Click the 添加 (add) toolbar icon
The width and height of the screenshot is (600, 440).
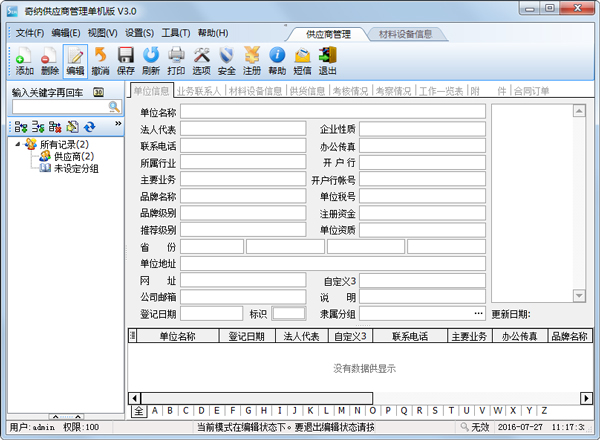[24, 61]
